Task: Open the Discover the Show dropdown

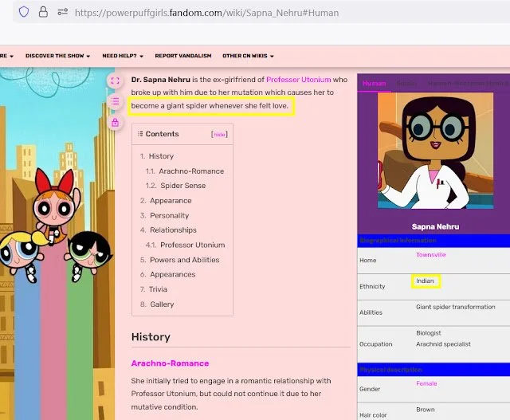Action: click(57, 56)
